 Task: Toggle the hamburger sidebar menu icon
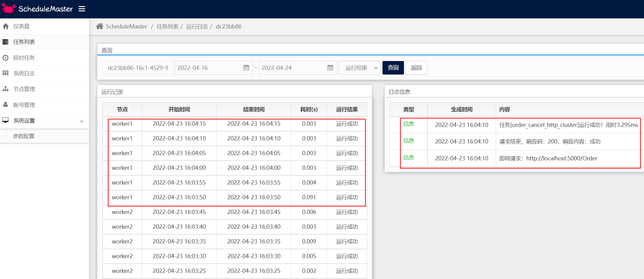click(x=82, y=9)
